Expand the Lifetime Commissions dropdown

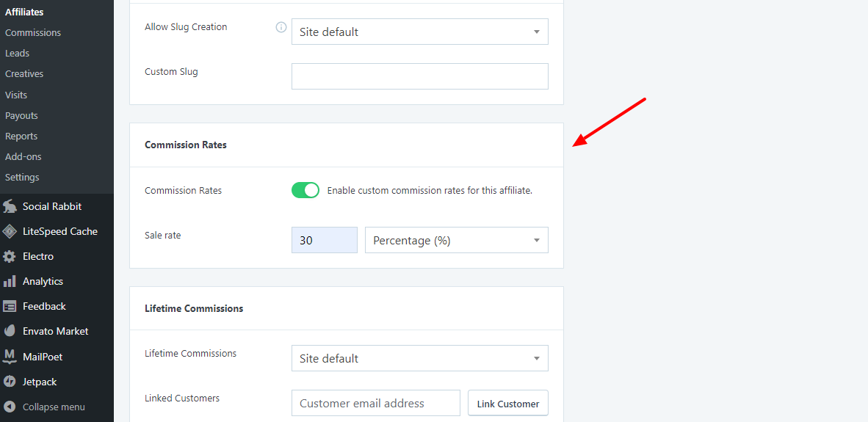pos(419,358)
